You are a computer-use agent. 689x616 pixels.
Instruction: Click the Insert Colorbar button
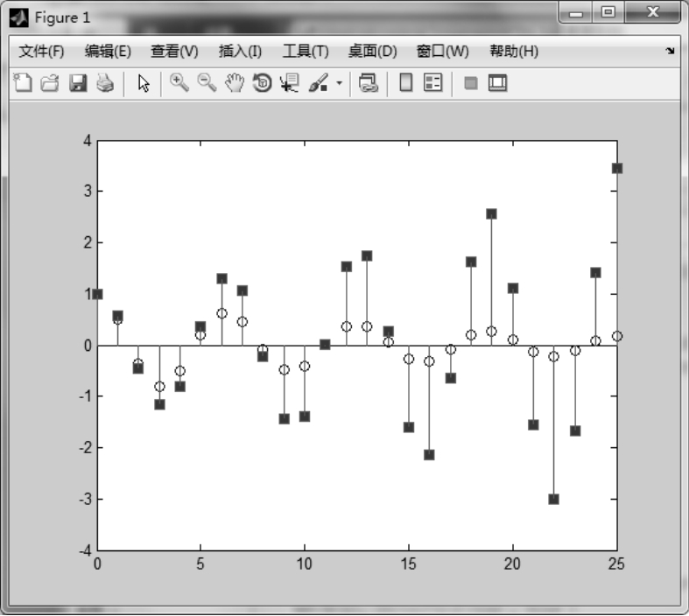pyautogui.click(x=405, y=83)
